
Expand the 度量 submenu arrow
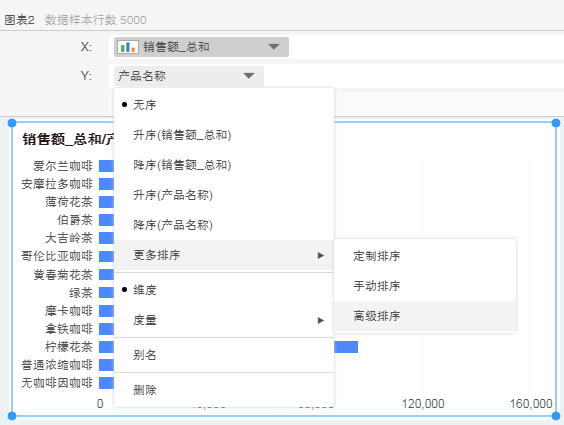pos(320,320)
